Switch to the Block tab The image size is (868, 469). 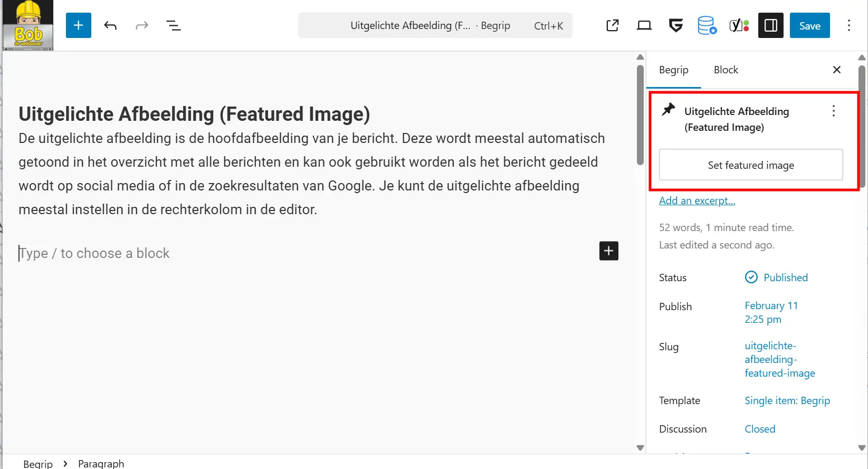click(x=726, y=70)
